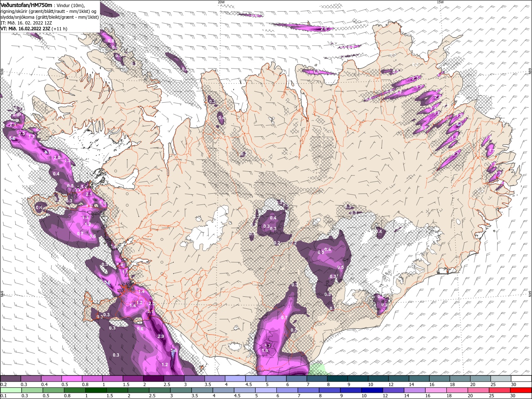
Task: Pick snow-scale swatch between 6 and 7
Action: click(x=296, y=379)
